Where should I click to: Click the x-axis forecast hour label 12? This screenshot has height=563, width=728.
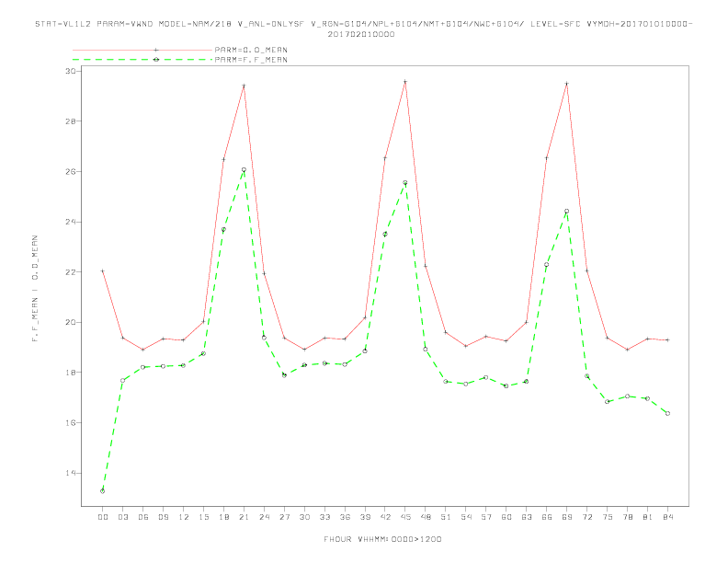[184, 517]
